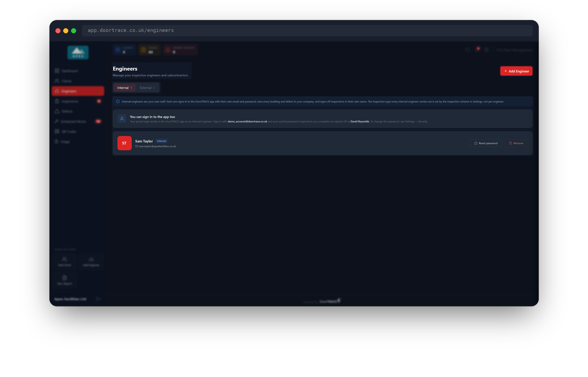Viewport: 588px width, 377px height.
Task: Click the David Reynolds name in the notice
Action: coord(359,121)
